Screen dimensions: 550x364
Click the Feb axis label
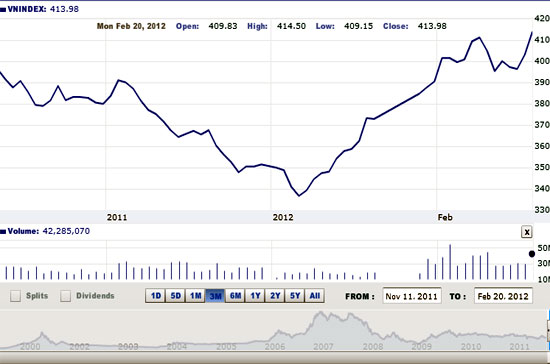tap(445, 217)
